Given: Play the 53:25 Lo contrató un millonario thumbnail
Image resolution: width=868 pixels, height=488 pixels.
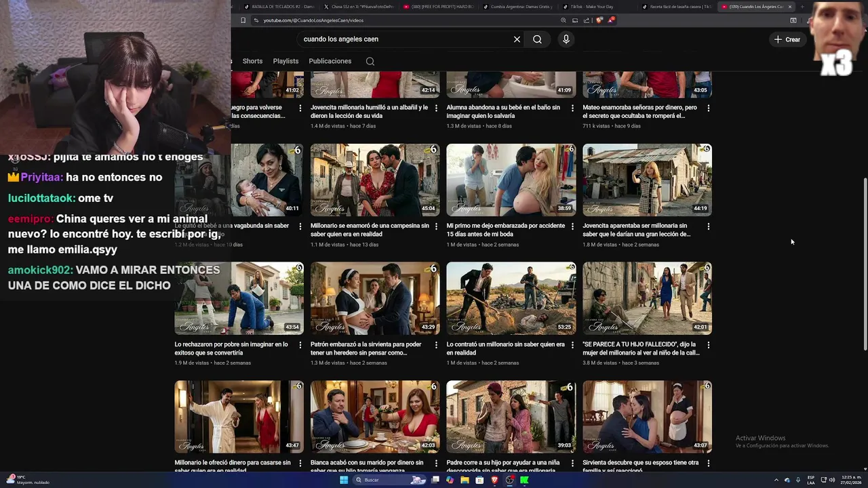Looking at the screenshot, I should click(511, 298).
